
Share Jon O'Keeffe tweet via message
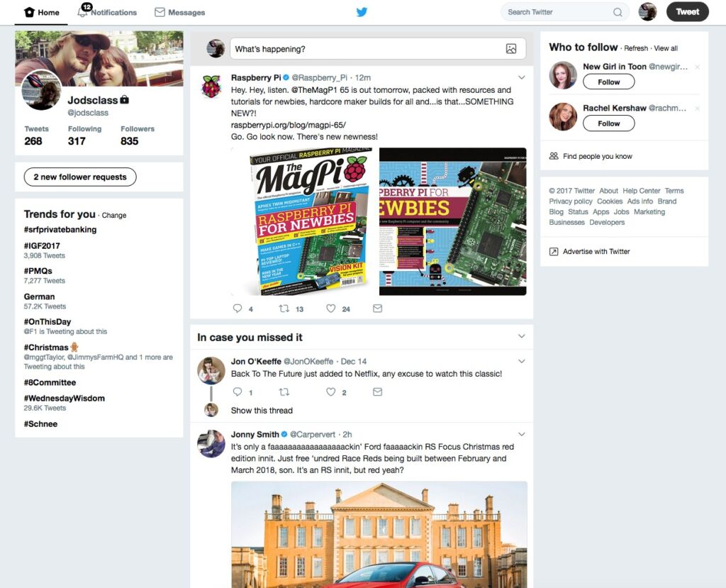tap(377, 392)
